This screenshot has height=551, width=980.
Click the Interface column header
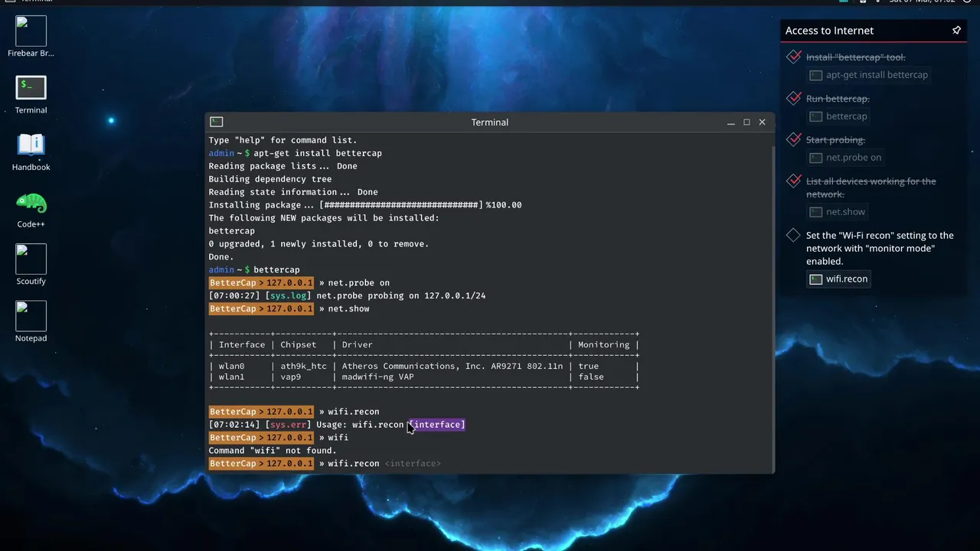242,345
